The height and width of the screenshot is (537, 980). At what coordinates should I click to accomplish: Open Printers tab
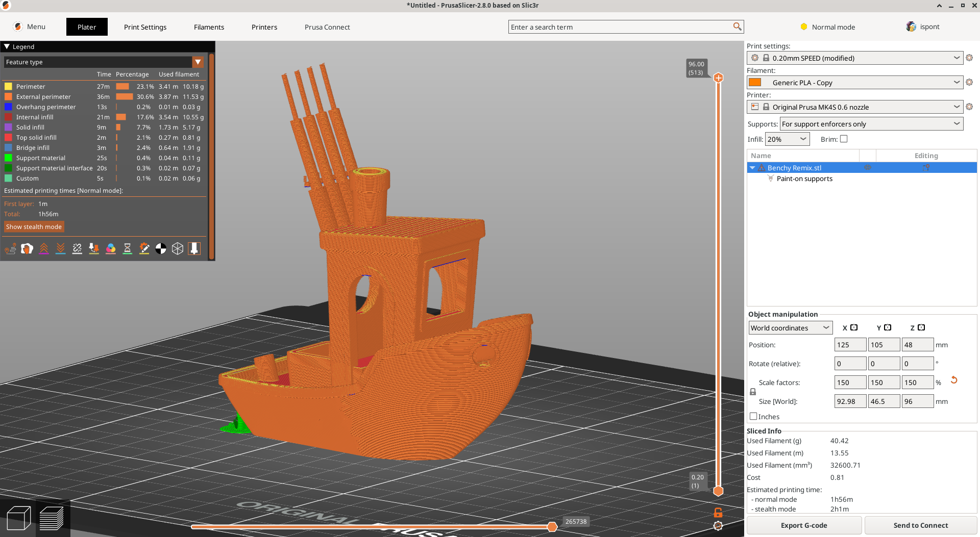(x=264, y=27)
